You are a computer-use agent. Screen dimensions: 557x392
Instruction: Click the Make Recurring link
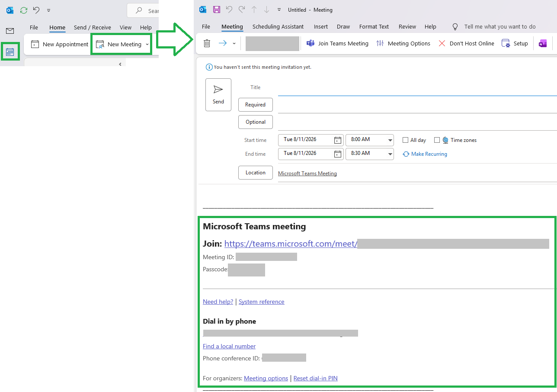[425, 154]
